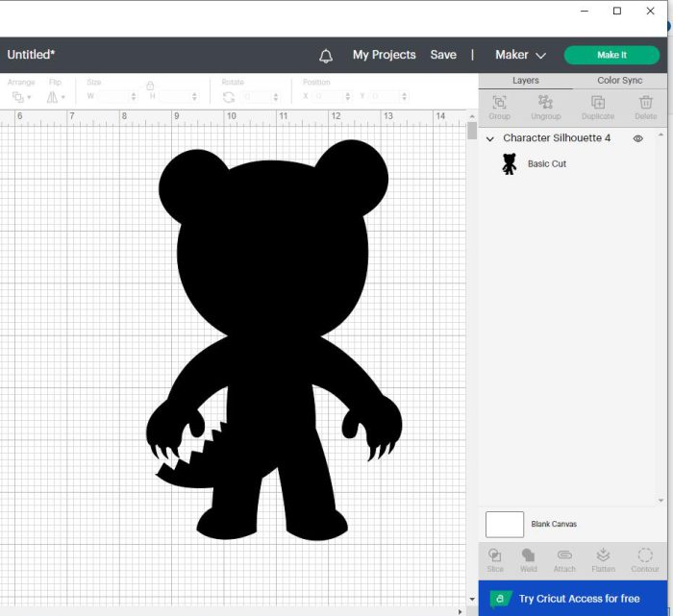
Task: Click the size lock icon
Action: pos(150,86)
